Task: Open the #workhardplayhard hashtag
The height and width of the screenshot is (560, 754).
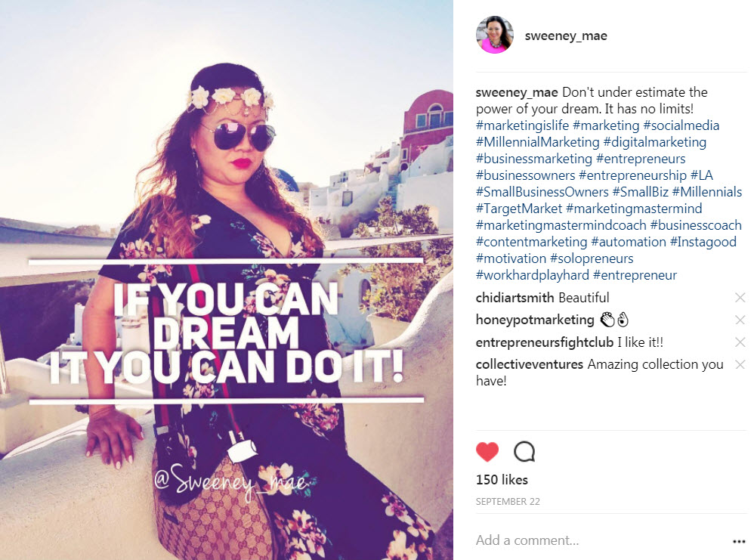Action: point(533,275)
